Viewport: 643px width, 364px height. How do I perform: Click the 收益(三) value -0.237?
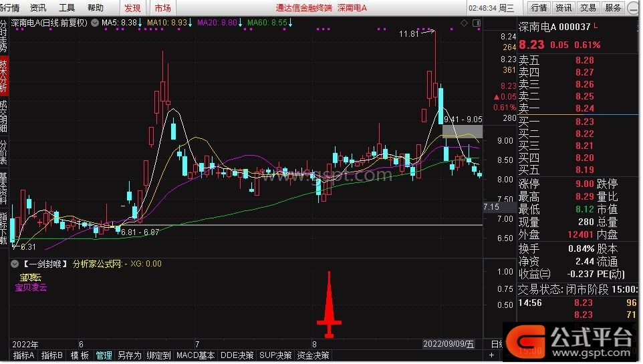click(x=580, y=274)
